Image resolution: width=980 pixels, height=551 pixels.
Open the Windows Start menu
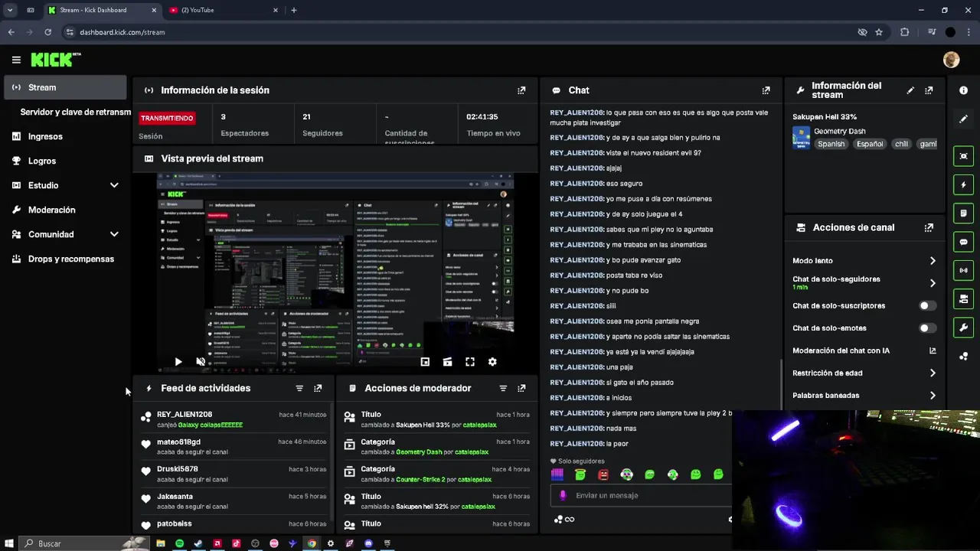(x=9, y=543)
